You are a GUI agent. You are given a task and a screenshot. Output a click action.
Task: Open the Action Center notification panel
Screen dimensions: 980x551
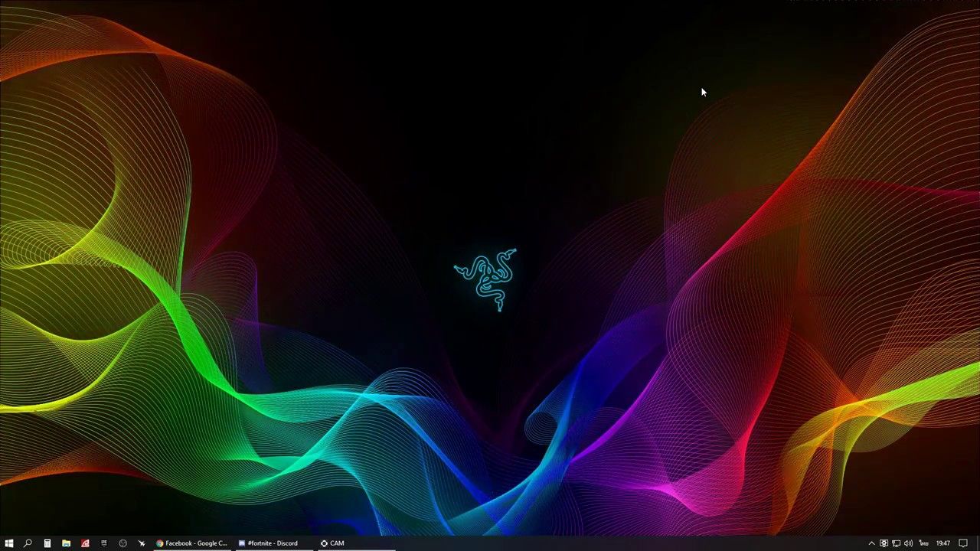[963, 543]
